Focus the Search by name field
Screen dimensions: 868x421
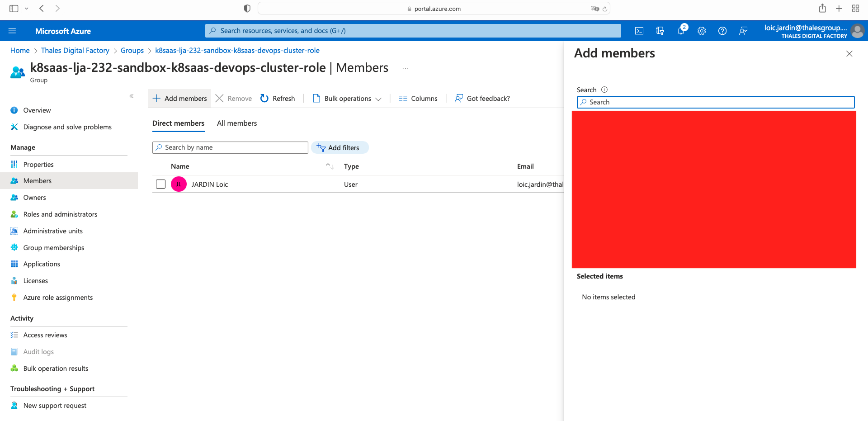point(230,147)
